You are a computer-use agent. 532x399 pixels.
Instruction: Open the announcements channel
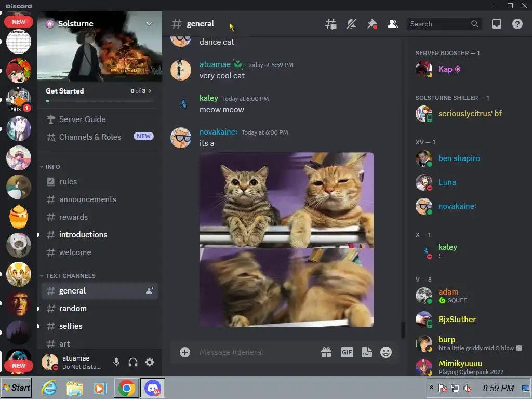(x=99, y=199)
